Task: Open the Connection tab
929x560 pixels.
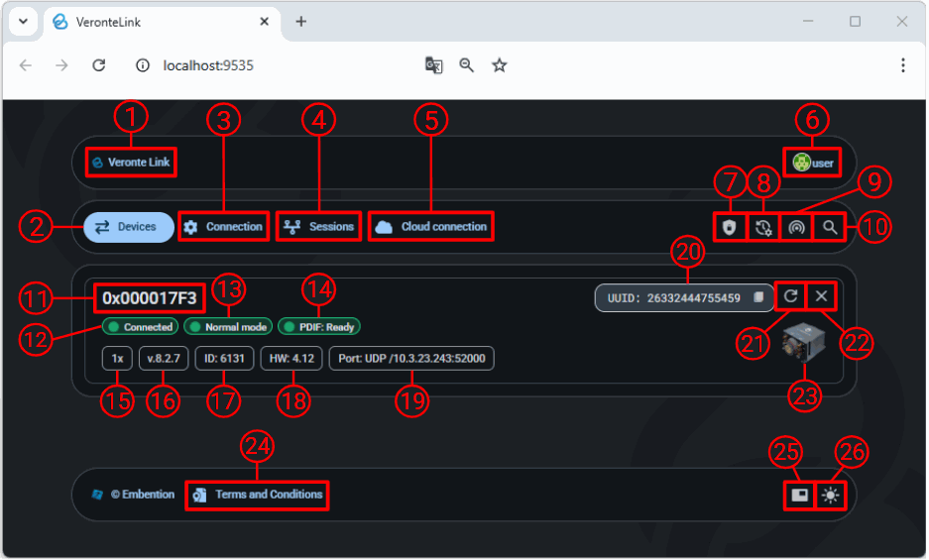Action: pos(224,227)
